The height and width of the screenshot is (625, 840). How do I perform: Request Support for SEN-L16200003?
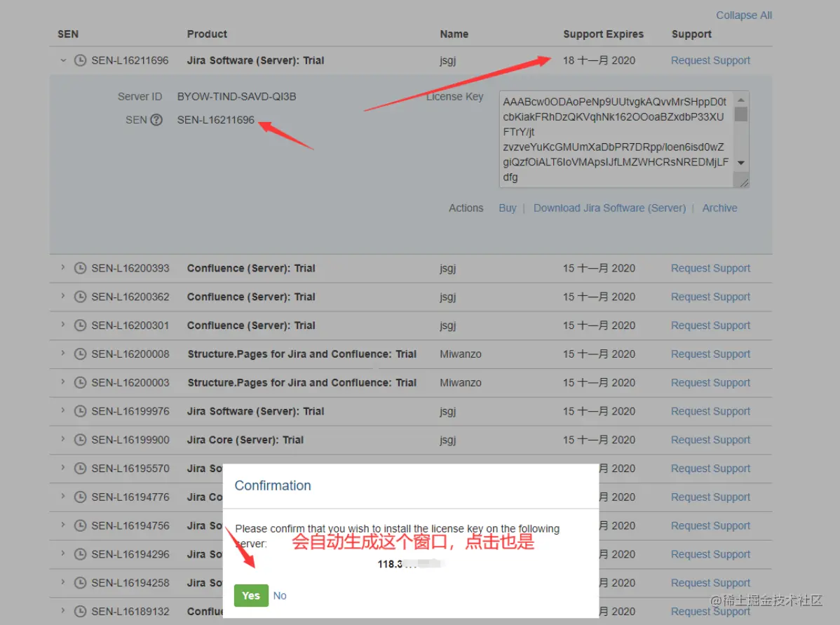point(710,383)
